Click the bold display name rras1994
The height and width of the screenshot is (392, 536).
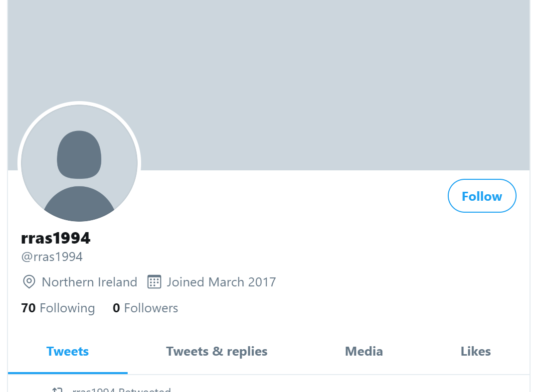click(x=56, y=238)
